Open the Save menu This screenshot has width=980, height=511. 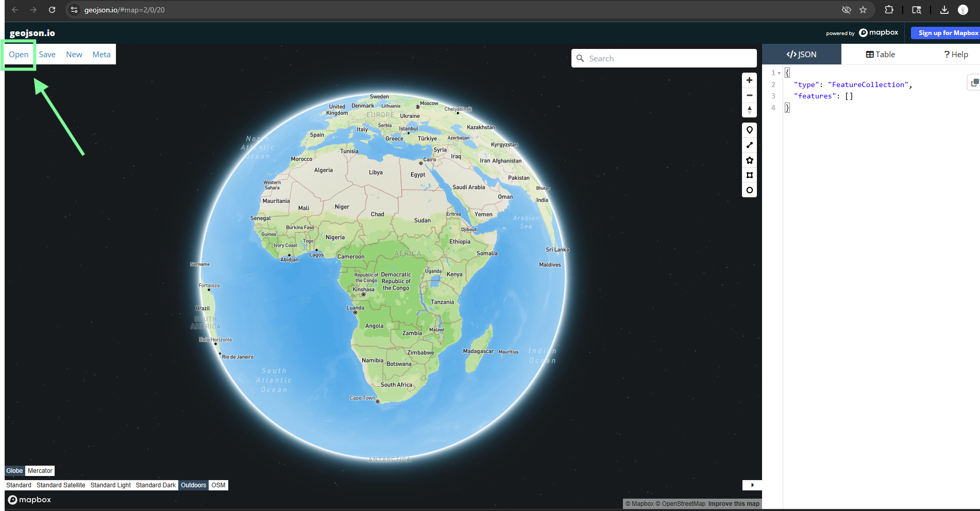(x=47, y=55)
